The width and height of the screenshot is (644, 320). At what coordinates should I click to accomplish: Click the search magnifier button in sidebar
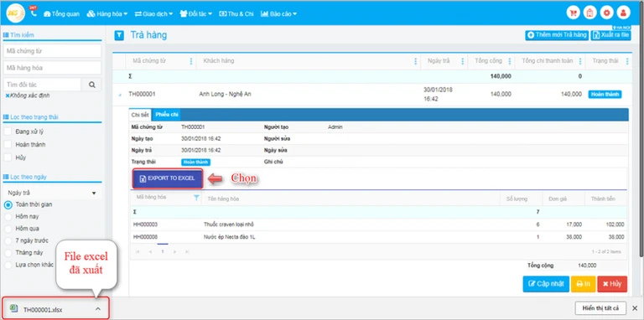coord(91,85)
